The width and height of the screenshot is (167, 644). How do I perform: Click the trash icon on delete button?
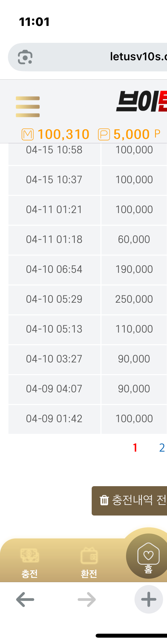[104, 500]
